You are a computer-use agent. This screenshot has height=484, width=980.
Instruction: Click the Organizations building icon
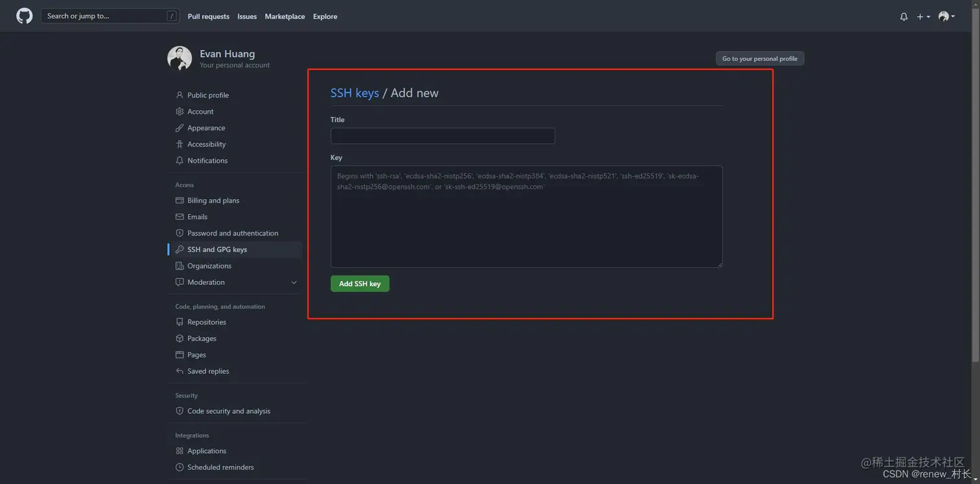(x=180, y=266)
